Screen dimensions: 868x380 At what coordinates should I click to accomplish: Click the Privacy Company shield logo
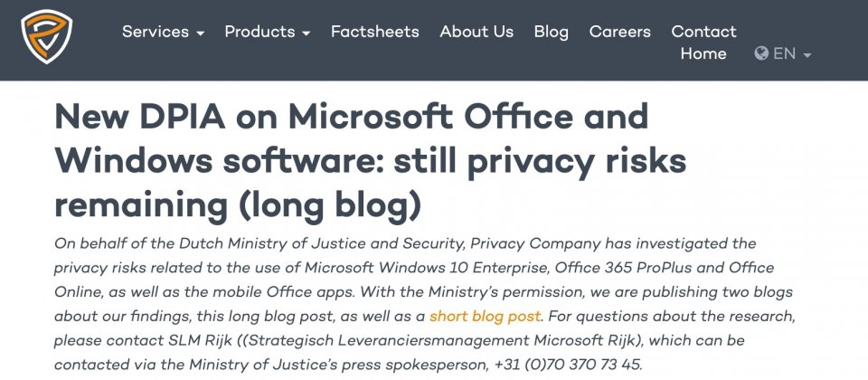[46, 37]
